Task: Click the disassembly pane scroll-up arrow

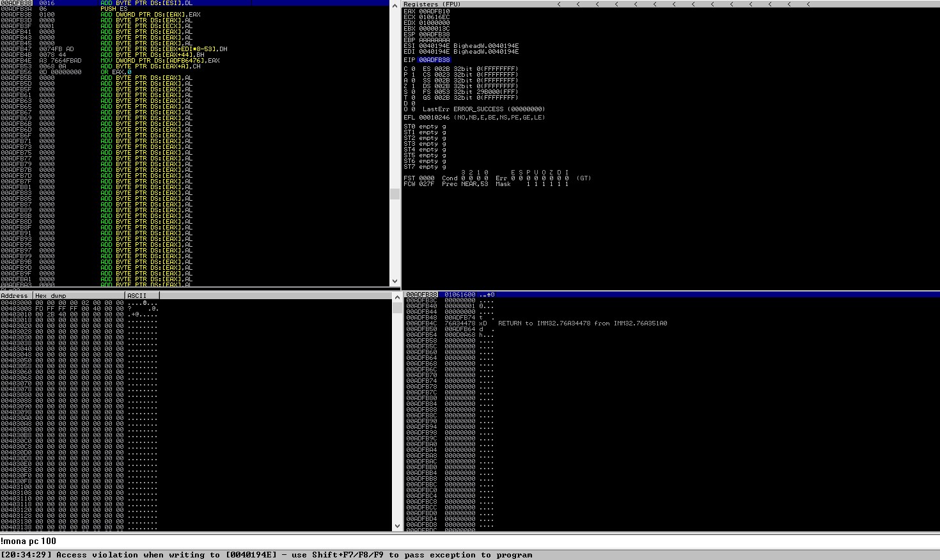Action: (x=395, y=4)
